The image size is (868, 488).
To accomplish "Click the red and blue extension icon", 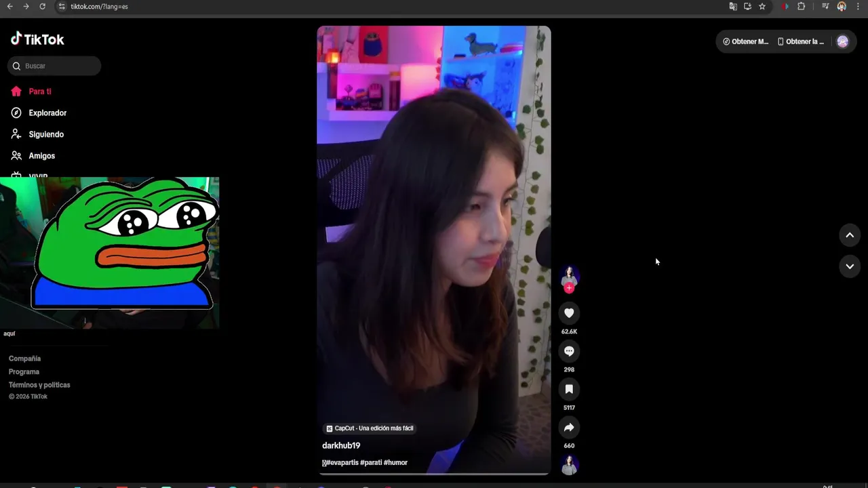I will [785, 6].
